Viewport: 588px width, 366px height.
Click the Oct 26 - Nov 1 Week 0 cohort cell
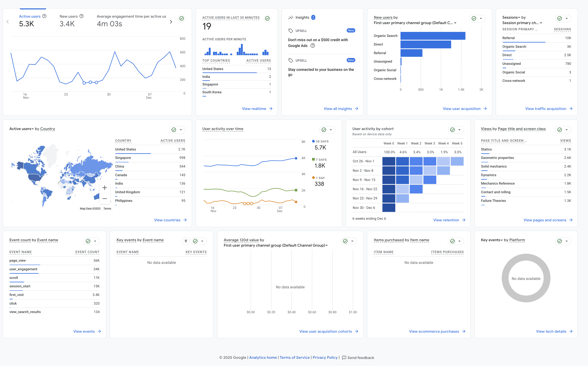click(x=389, y=161)
